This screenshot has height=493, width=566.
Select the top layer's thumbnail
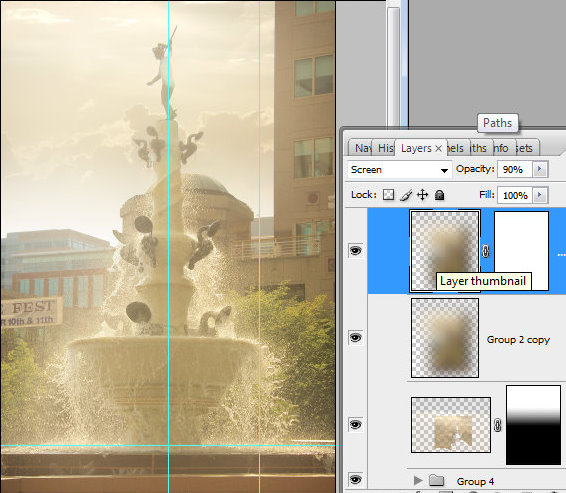point(445,250)
